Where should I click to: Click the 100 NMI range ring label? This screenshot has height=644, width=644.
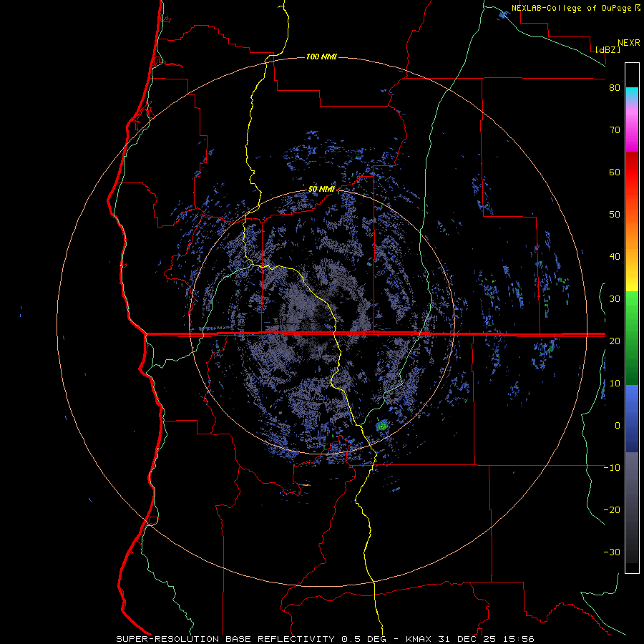pos(321,57)
